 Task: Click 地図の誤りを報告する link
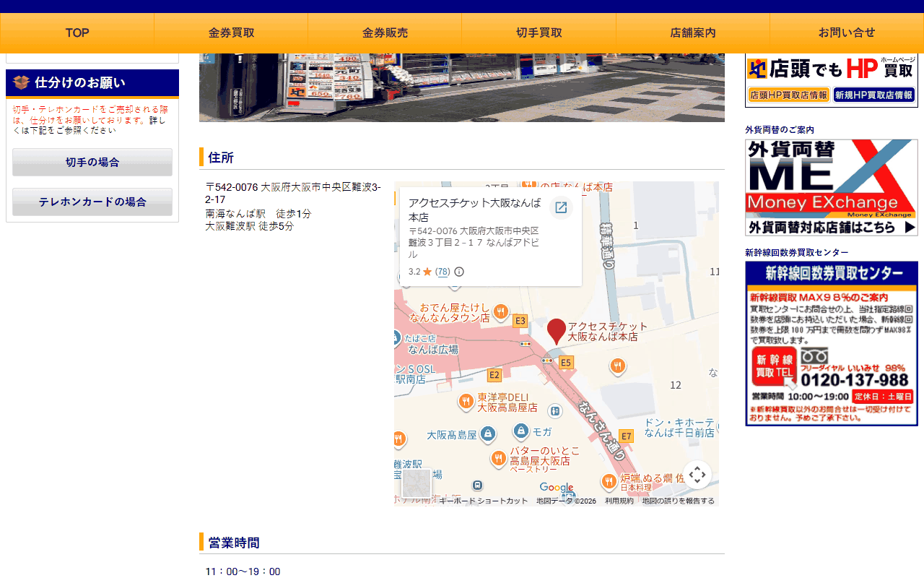pos(679,501)
